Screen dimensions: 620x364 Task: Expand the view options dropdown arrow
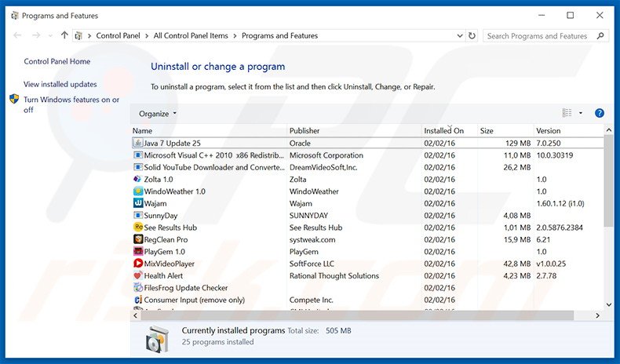point(581,113)
